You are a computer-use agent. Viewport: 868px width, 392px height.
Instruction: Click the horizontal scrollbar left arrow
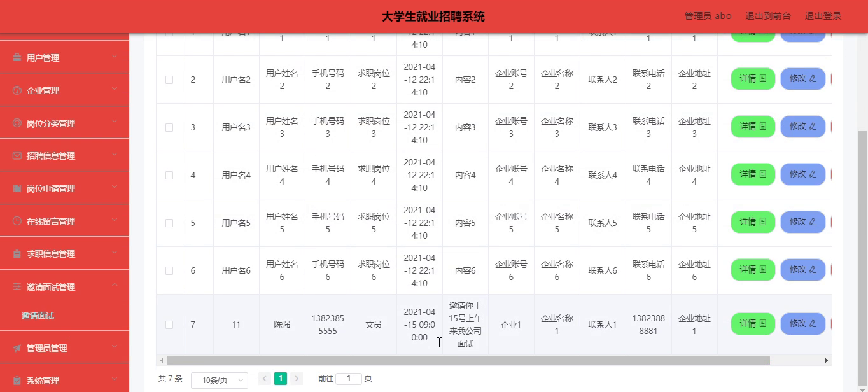pos(162,361)
